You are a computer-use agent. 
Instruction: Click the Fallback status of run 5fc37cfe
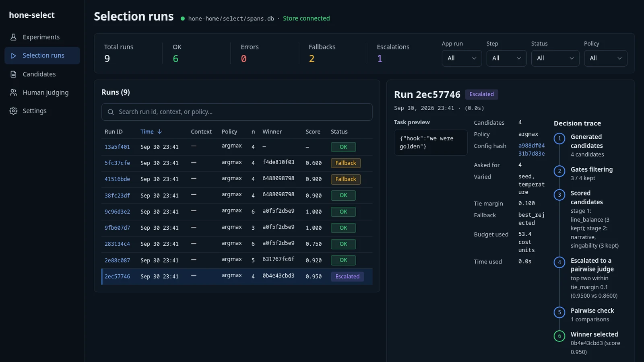(346, 163)
